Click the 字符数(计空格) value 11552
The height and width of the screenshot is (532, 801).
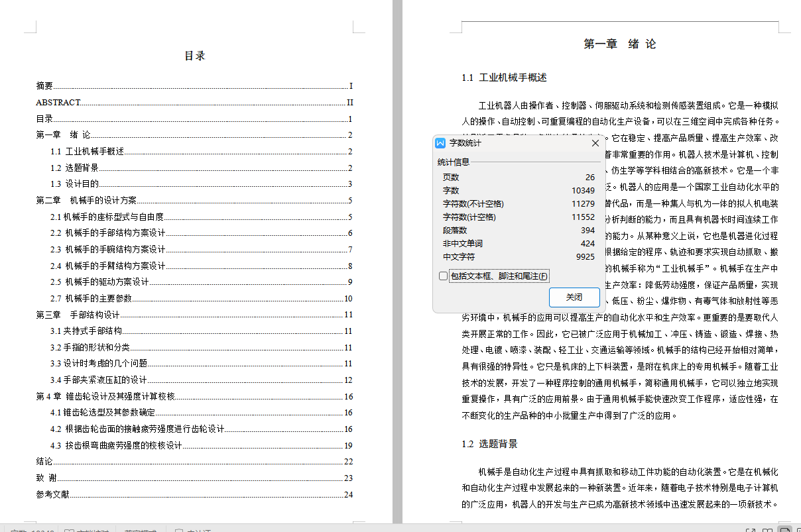tap(584, 217)
